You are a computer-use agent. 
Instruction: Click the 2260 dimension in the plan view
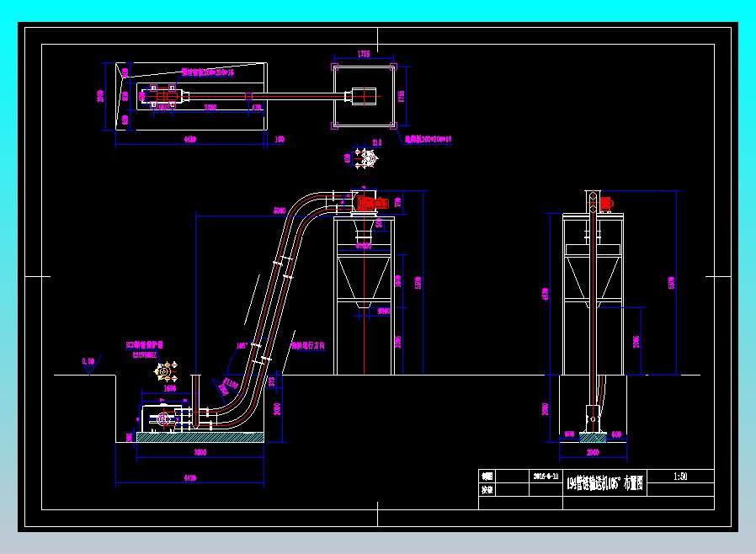(x=210, y=107)
